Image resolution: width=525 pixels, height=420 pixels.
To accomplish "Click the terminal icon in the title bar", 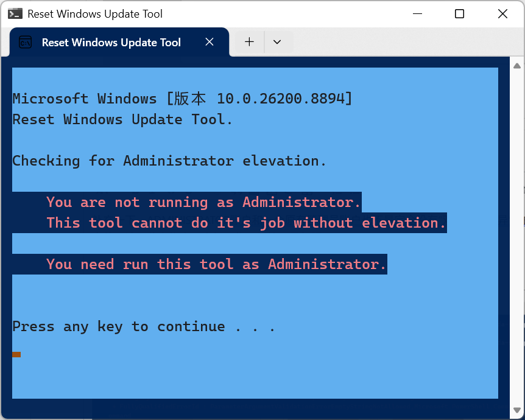I will coord(15,14).
